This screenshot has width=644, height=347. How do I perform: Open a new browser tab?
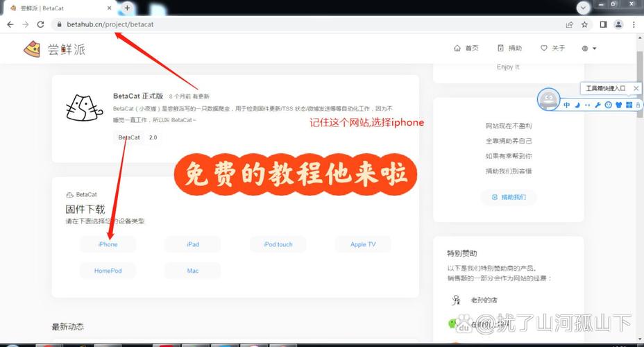pyautogui.click(x=127, y=8)
